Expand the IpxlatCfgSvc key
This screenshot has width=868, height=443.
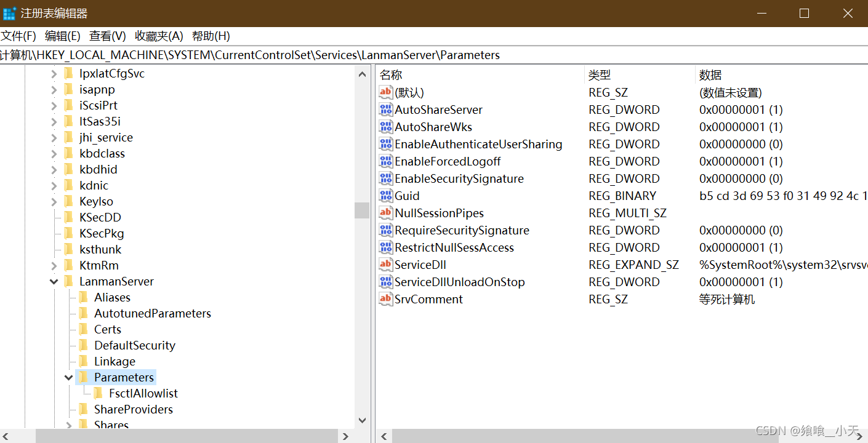pyautogui.click(x=54, y=74)
